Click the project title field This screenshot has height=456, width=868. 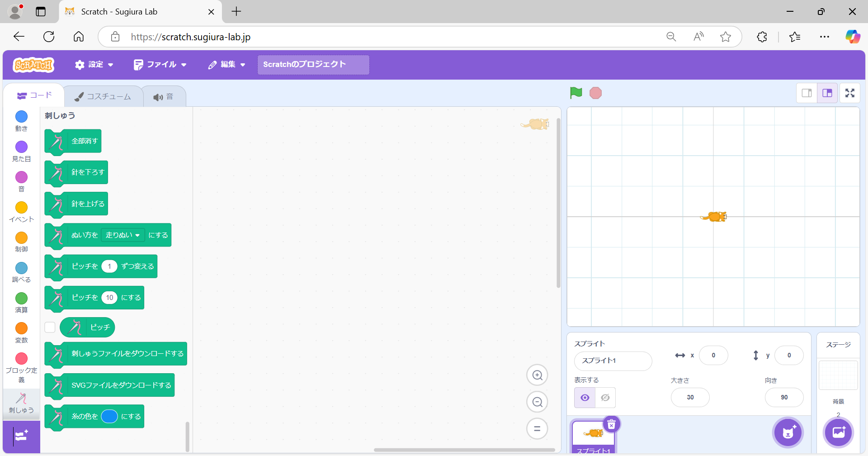[x=313, y=65]
